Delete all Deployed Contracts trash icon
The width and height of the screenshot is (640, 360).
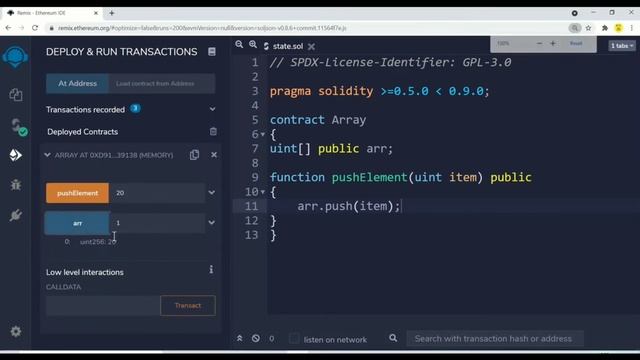click(213, 131)
